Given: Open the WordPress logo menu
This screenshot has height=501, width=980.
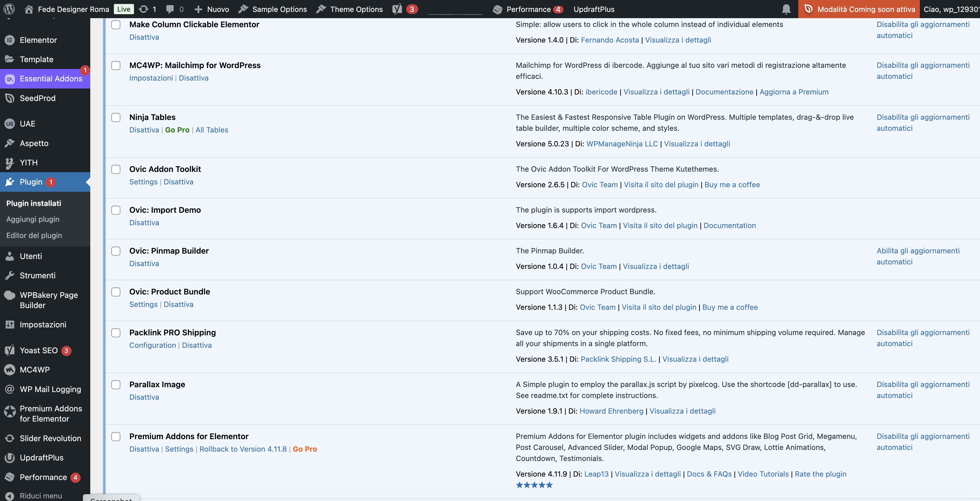Looking at the screenshot, I should [x=9, y=9].
